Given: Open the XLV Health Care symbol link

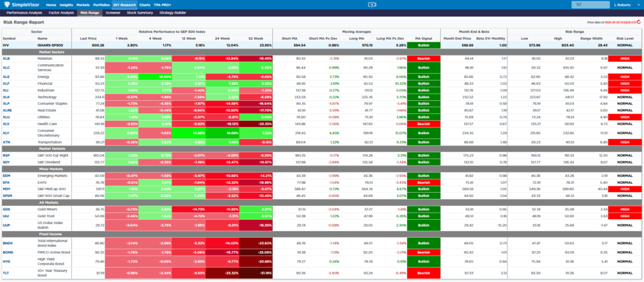Looking at the screenshot, I should (6, 124).
